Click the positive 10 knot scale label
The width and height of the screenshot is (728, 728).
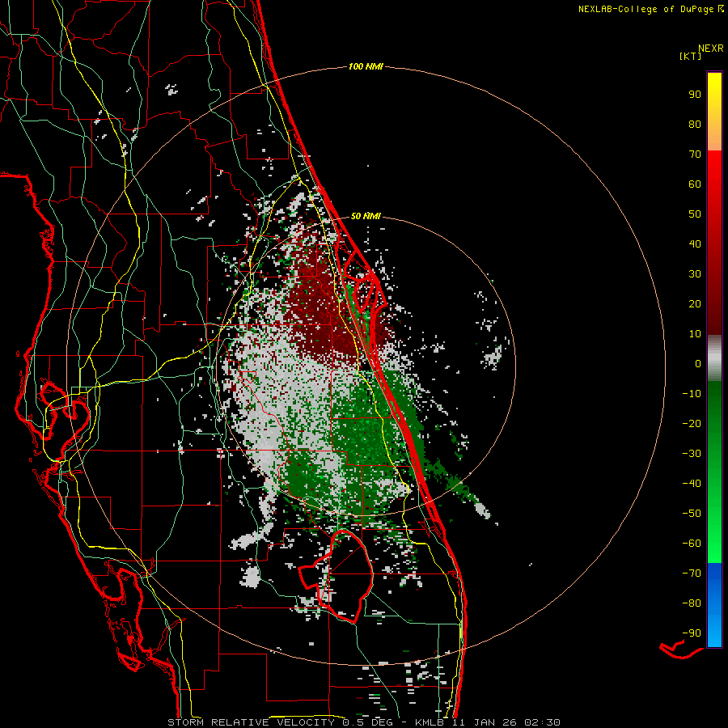pos(695,334)
